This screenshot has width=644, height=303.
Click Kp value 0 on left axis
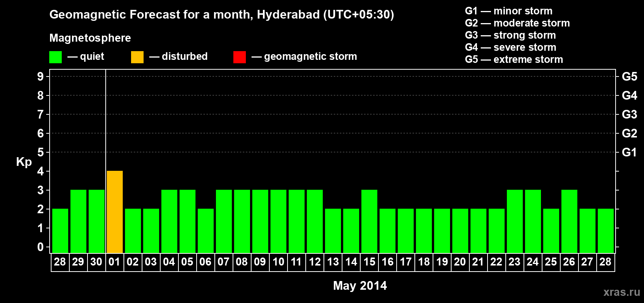pyautogui.click(x=41, y=247)
